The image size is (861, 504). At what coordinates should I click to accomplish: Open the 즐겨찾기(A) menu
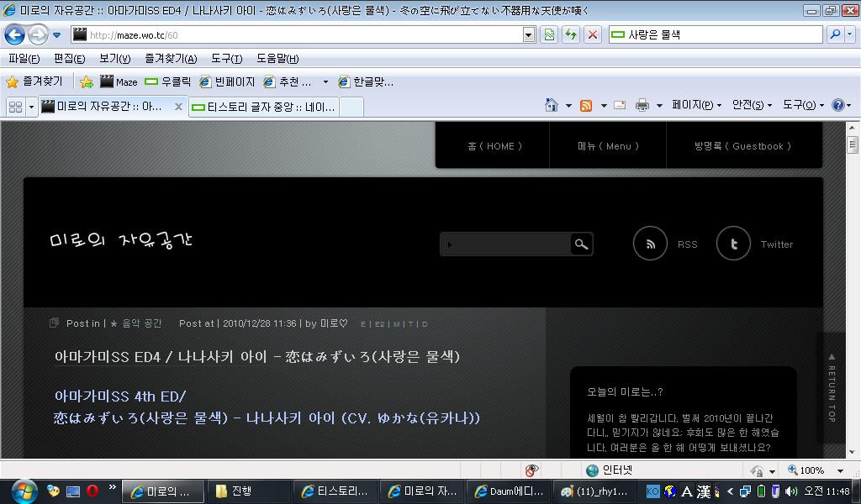pos(171,59)
